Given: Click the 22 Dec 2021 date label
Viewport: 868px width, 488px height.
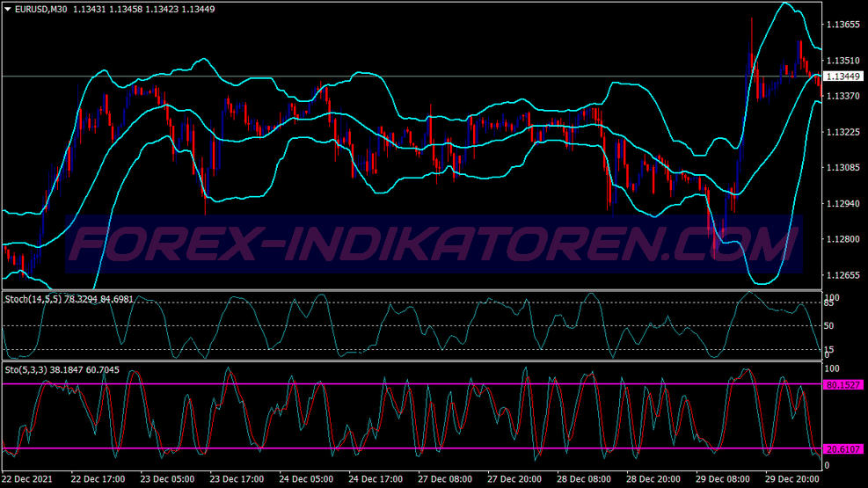Looking at the screenshot, I should pos(29,480).
